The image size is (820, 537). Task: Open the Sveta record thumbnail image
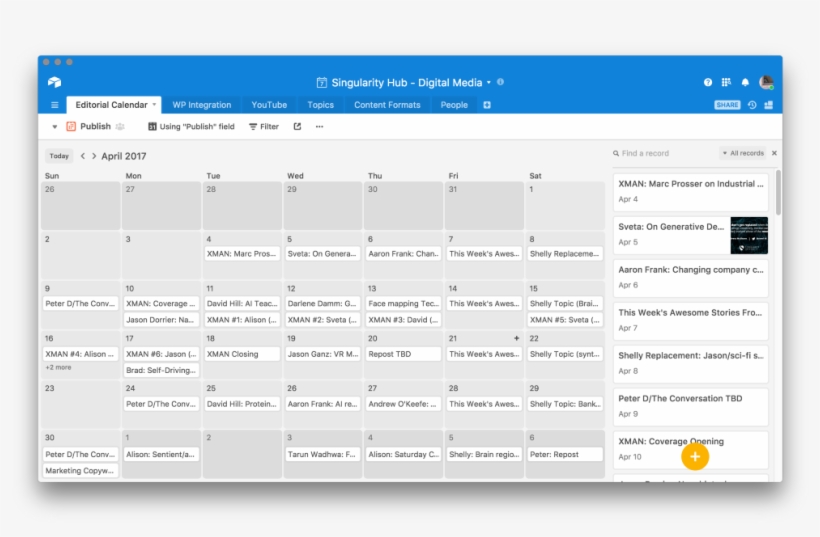[x=749, y=235]
